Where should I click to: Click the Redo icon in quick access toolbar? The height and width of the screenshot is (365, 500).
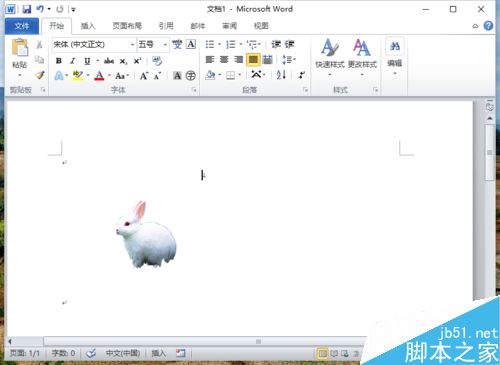point(60,9)
